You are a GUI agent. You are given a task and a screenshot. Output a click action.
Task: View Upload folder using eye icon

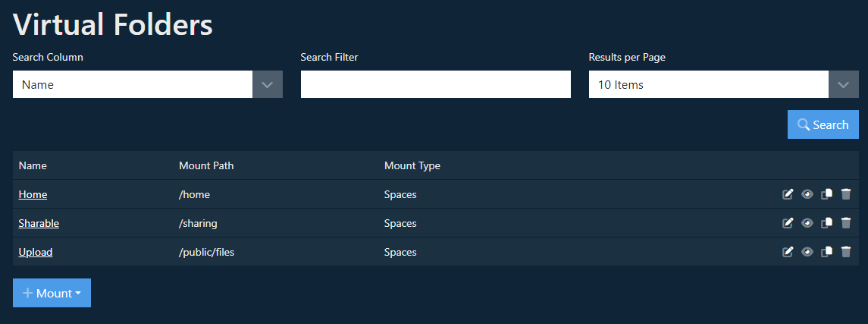(x=807, y=251)
